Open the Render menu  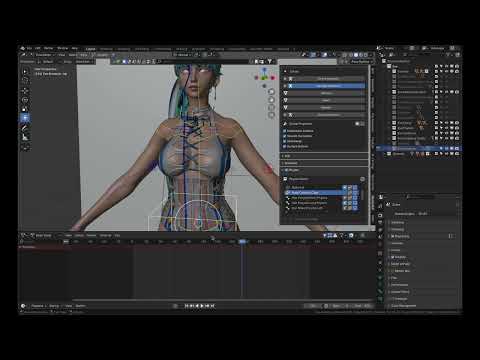(48, 48)
